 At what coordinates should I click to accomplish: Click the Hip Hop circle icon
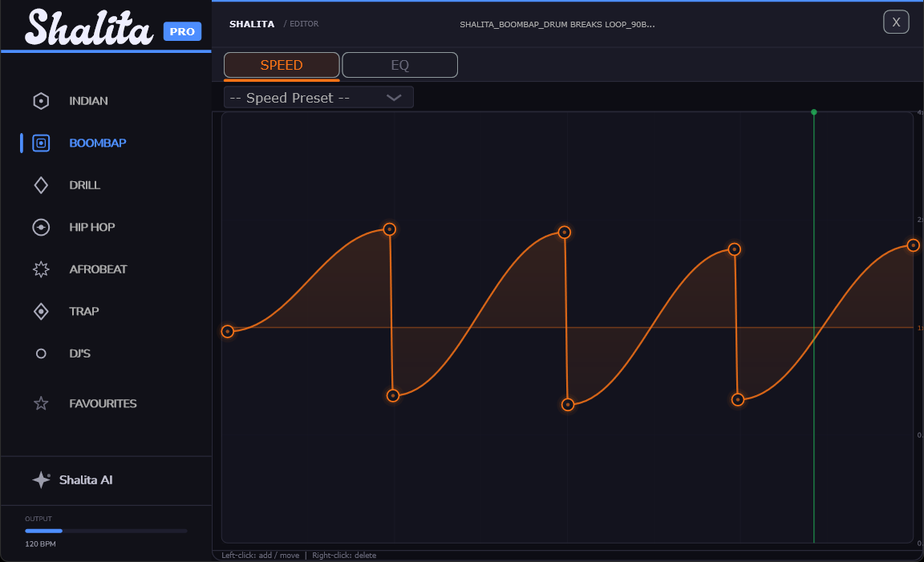[41, 228]
